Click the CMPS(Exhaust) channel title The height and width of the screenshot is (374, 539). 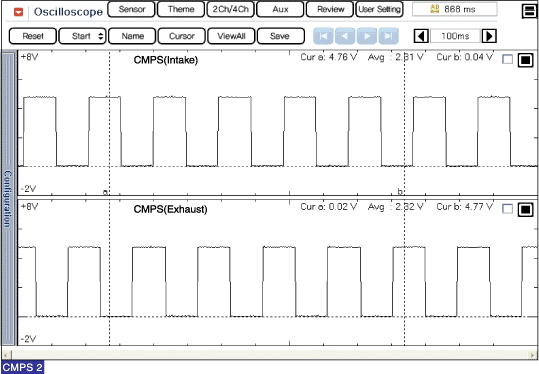pos(170,209)
